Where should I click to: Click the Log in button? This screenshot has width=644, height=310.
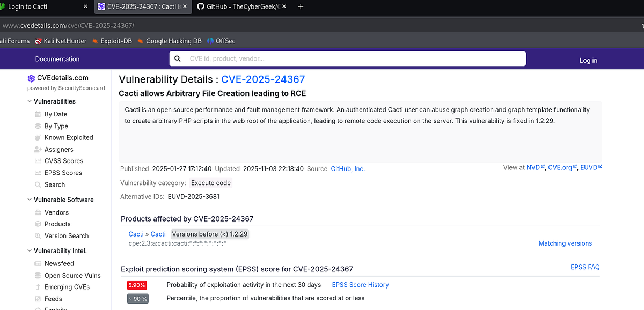[x=588, y=61]
